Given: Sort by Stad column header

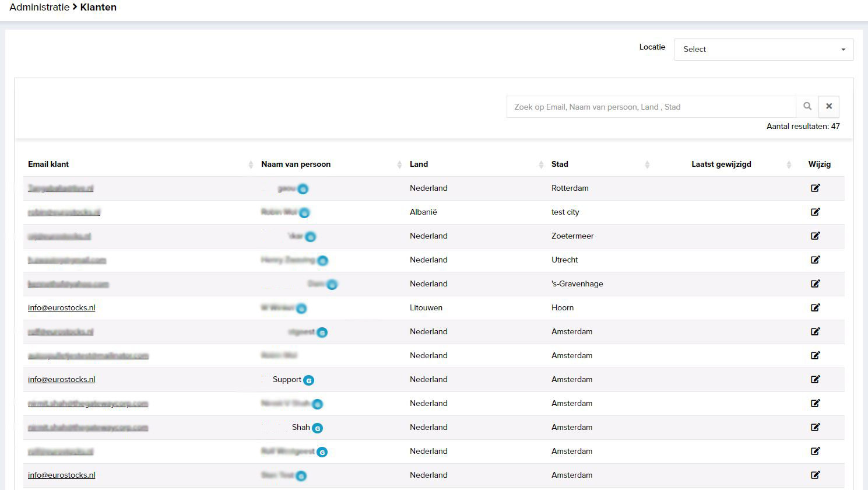Looking at the screenshot, I should 560,164.
